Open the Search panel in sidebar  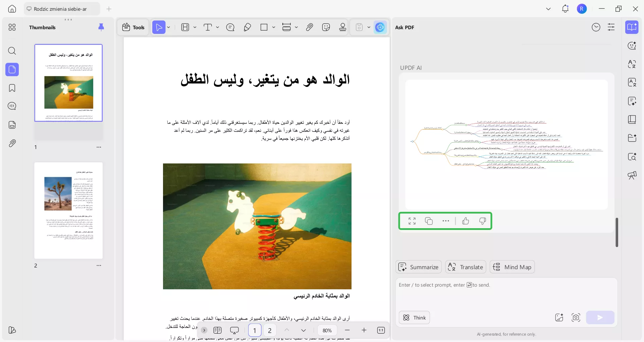click(x=12, y=51)
